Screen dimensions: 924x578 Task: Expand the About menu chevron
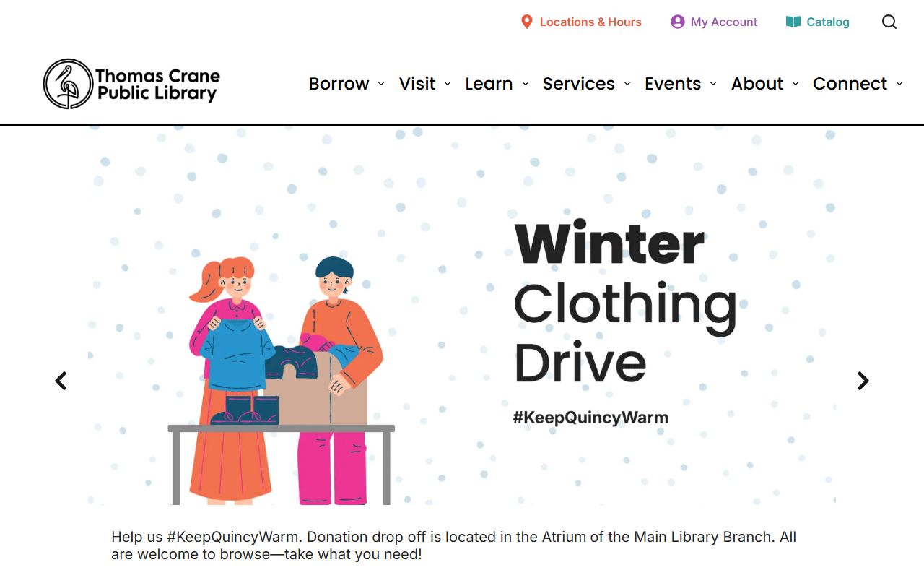pos(796,84)
